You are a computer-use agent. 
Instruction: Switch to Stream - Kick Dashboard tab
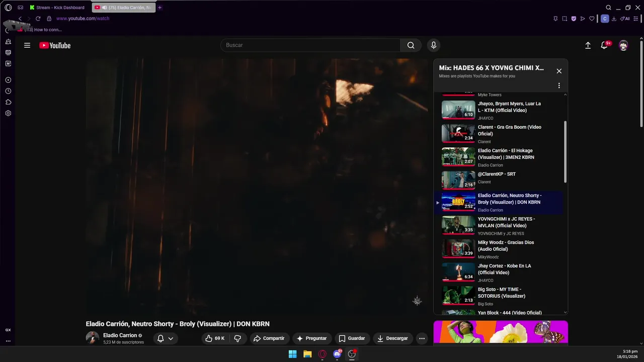(x=57, y=8)
